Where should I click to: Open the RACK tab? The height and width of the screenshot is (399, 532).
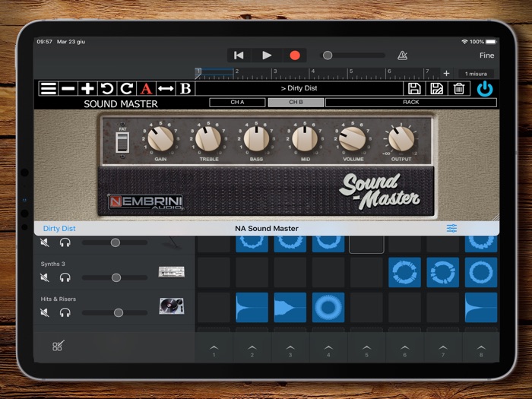coord(411,102)
